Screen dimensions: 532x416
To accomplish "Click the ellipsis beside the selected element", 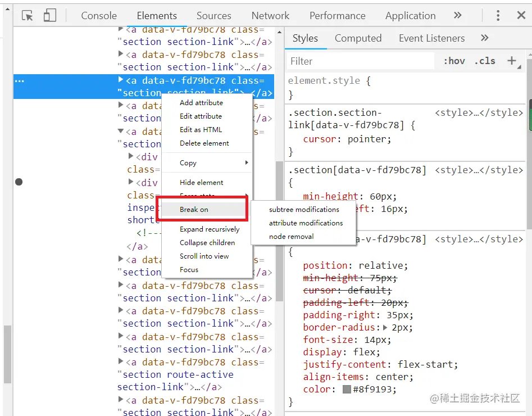I will (20, 81).
